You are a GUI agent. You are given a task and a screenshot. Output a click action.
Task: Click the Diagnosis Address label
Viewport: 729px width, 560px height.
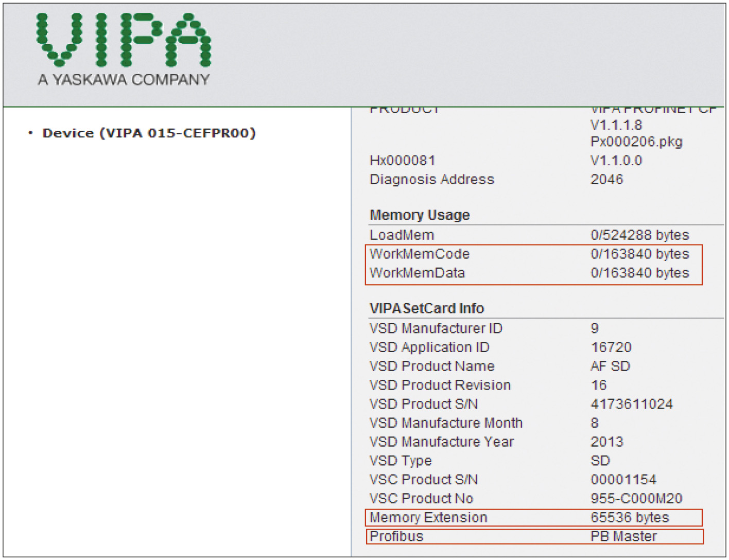(432, 180)
